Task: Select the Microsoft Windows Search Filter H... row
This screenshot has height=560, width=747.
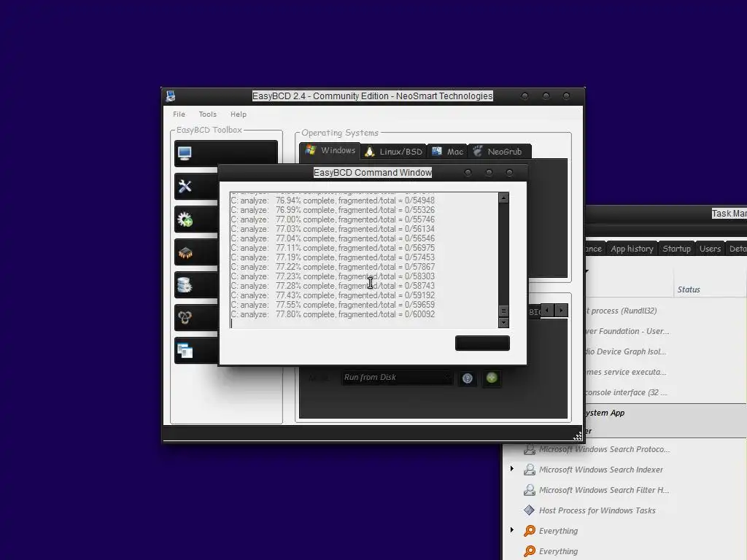Action: pos(625,490)
